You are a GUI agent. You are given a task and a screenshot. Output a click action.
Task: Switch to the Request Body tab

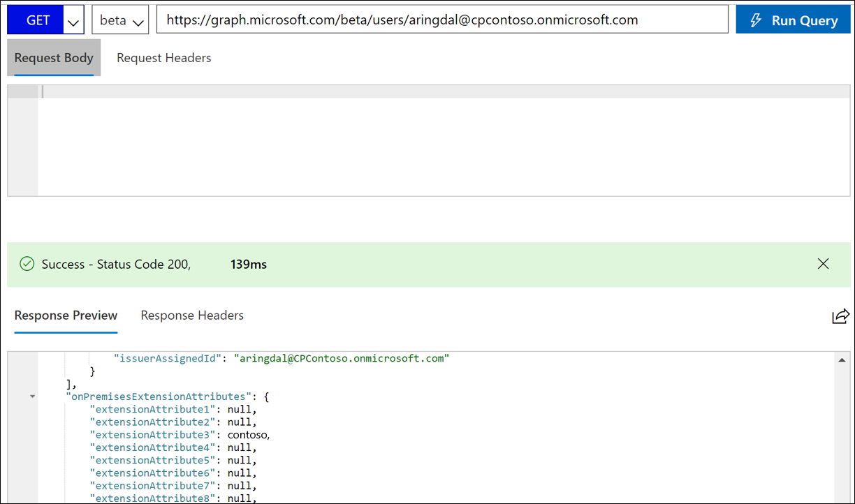click(54, 58)
